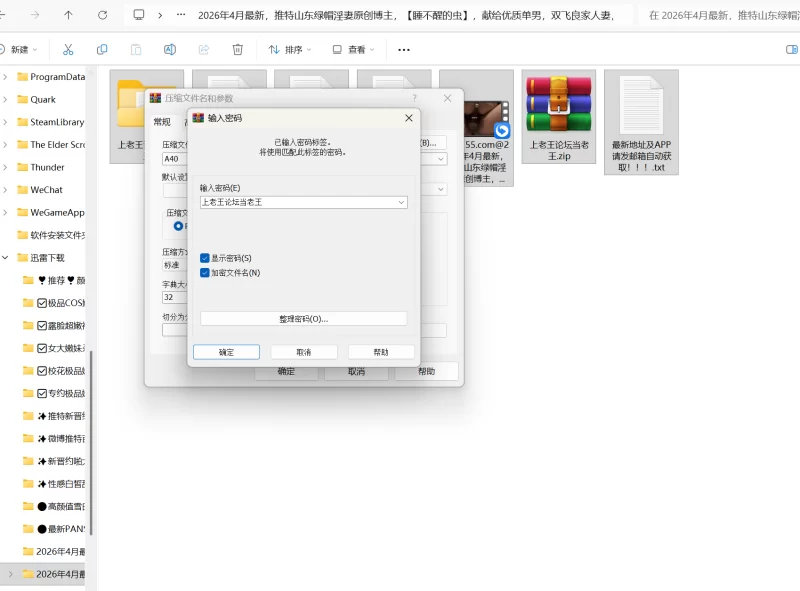Screen dimensions: 800x591
Task: Toggle the details pane icon at far right
Action: (791, 50)
